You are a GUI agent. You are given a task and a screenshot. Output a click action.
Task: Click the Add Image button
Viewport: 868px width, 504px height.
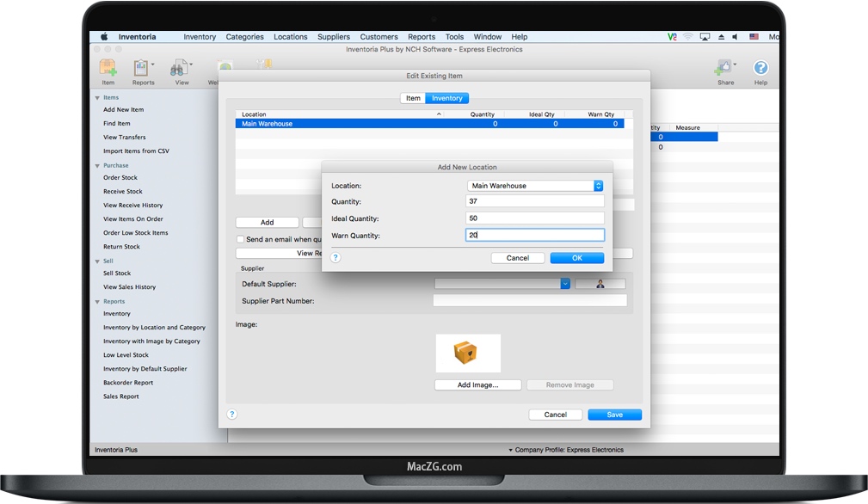tap(477, 384)
